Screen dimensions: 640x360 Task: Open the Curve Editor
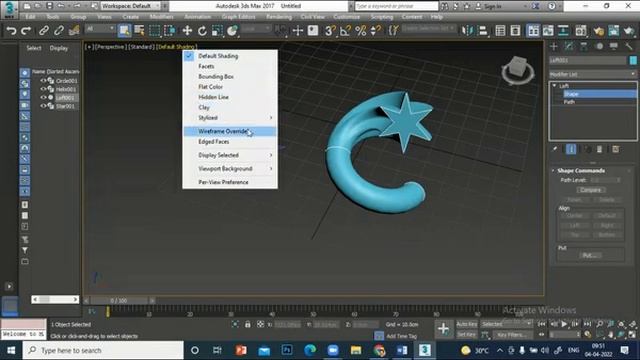tap(548, 31)
